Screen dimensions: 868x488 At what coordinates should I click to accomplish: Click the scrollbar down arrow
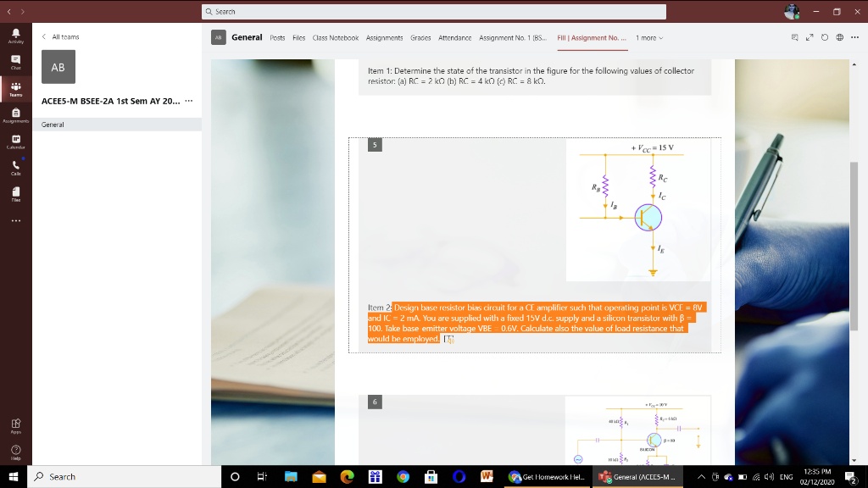click(x=854, y=460)
